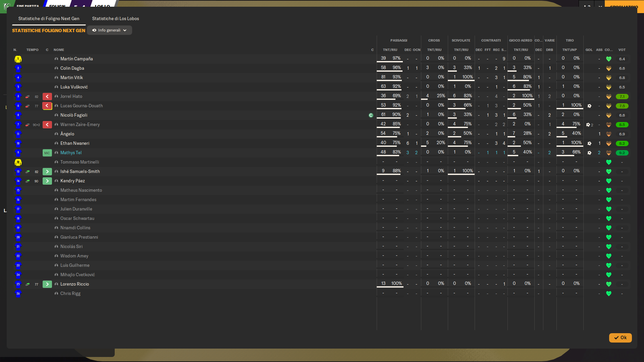Viewport: 644px width, 362px height.
Task: Click the substitution swap icon for Kendry Páez
Action: coord(28,181)
